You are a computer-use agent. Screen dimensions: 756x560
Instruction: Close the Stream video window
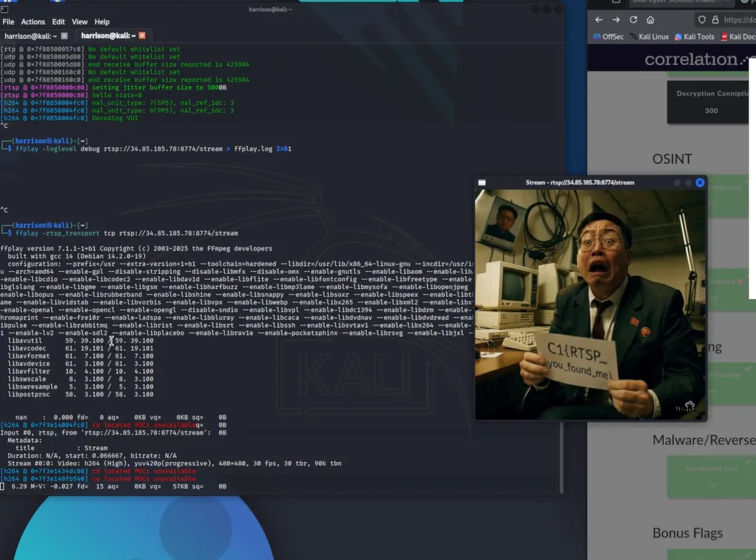click(x=700, y=182)
